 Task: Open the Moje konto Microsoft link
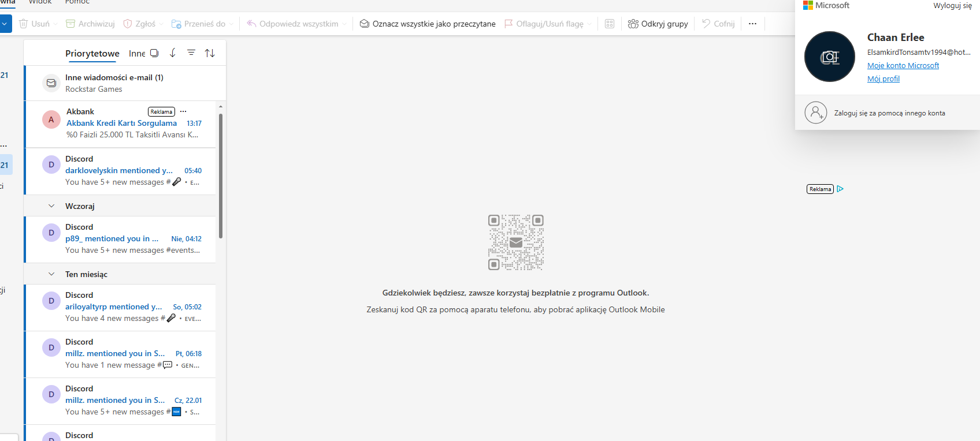point(903,66)
